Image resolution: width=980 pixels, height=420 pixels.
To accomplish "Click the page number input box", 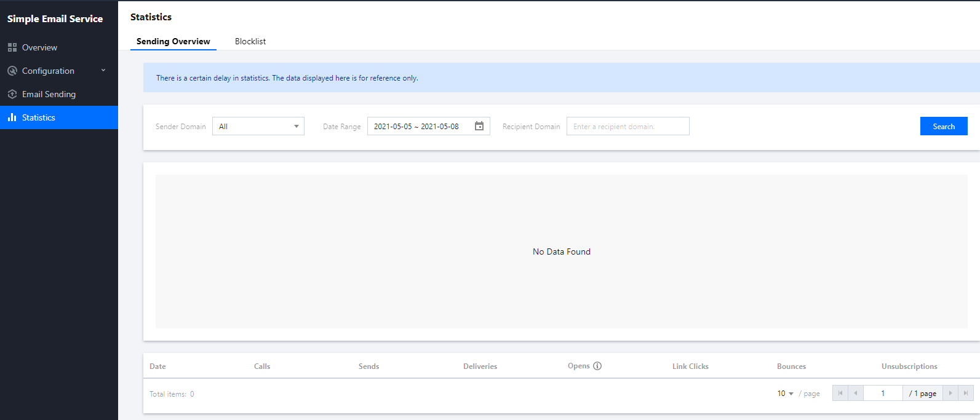I will point(883,393).
